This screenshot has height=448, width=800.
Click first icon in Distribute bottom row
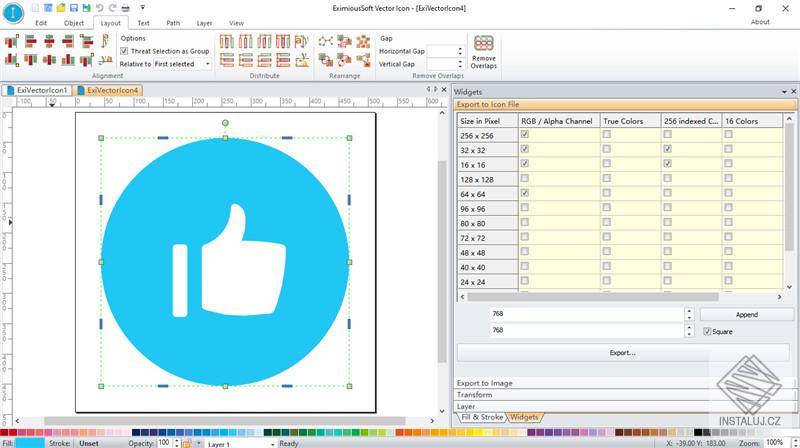(227, 60)
